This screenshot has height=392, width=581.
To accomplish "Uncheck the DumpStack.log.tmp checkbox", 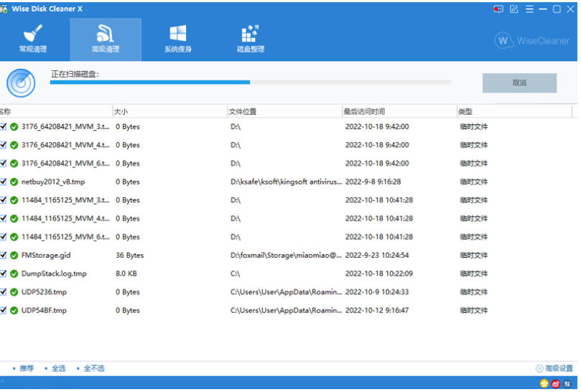I will pos(4,274).
